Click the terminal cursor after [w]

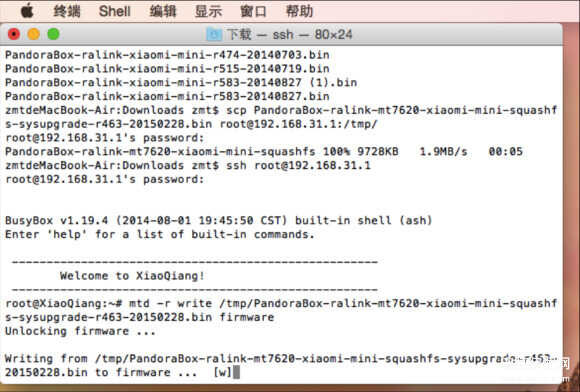click(237, 372)
